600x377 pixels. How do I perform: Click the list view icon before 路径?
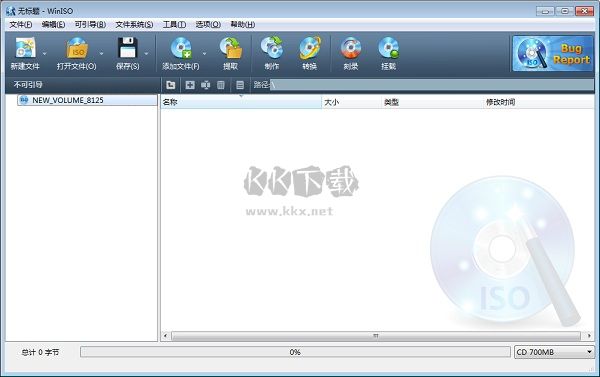pos(240,85)
